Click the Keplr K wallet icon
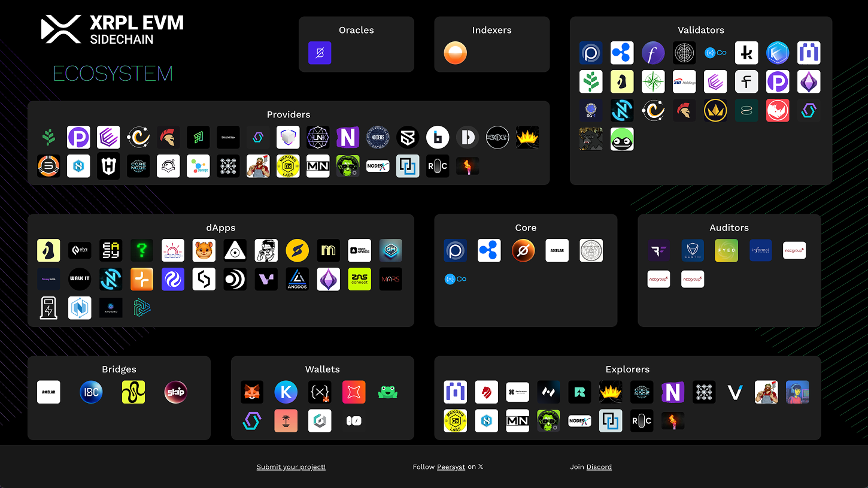 tap(286, 392)
